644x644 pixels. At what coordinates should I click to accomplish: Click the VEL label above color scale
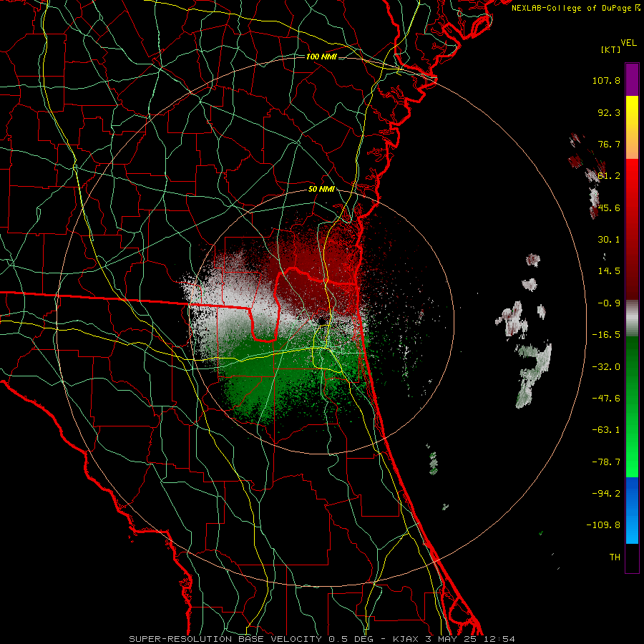[x=628, y=43]
